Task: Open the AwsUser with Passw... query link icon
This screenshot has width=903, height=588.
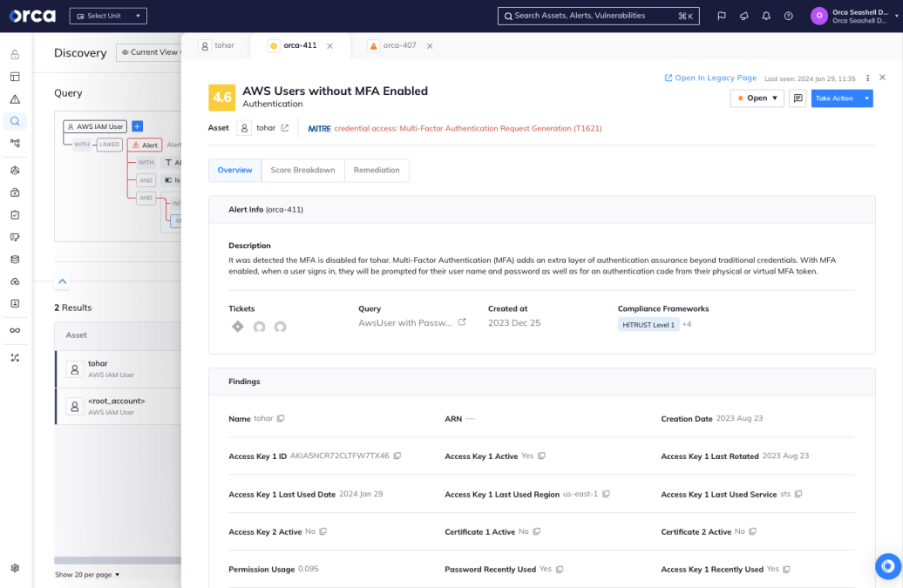Action: (x=462, y=322)
